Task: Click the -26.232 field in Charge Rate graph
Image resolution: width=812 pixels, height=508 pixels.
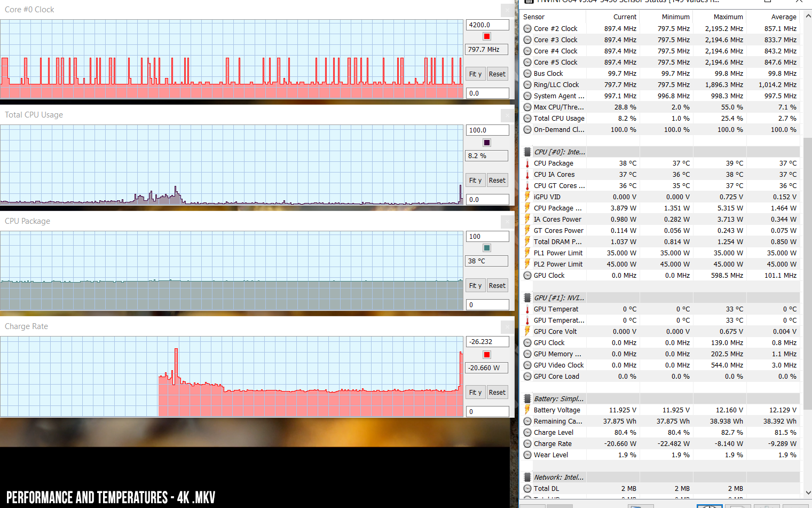Action: click(487, 341)
